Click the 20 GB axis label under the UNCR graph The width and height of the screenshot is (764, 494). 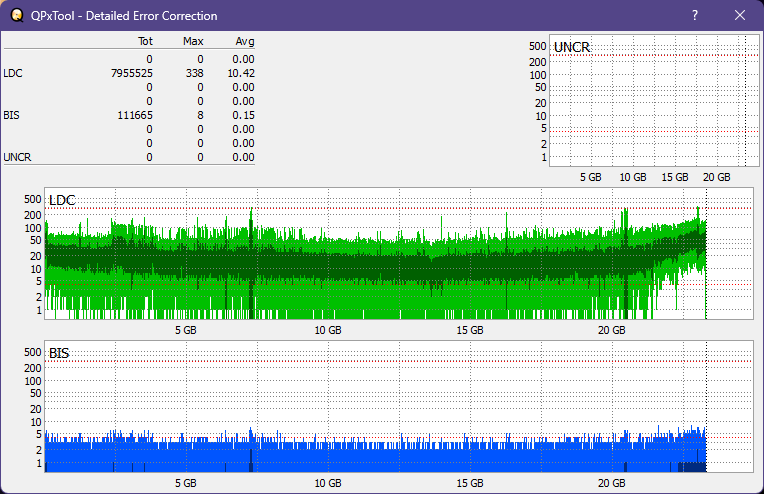click(x=716, y=177)
